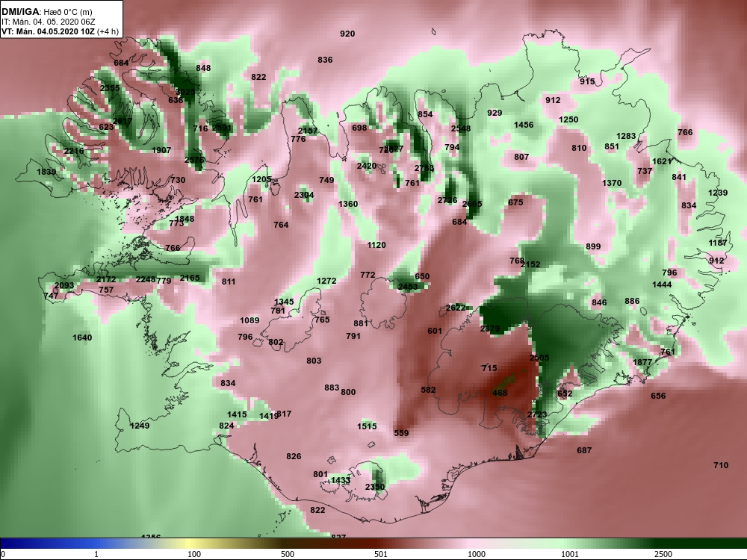The height and width of the screenshot is (560, 747).
Task: Click the value 2605
Action: point(472,205)
